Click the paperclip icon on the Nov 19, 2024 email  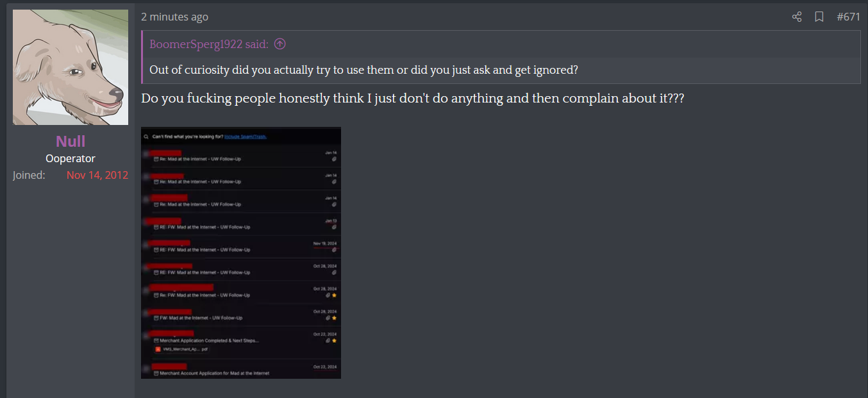point(334,250)
